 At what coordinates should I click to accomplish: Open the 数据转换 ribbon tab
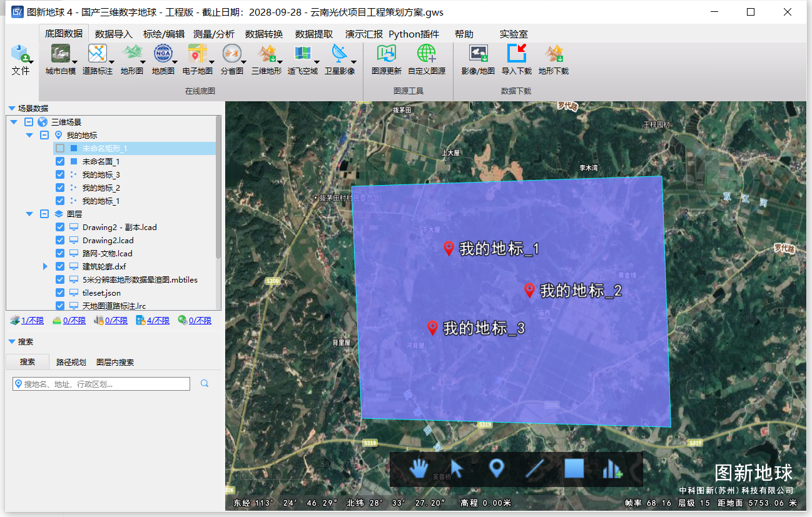coord(264,34)
